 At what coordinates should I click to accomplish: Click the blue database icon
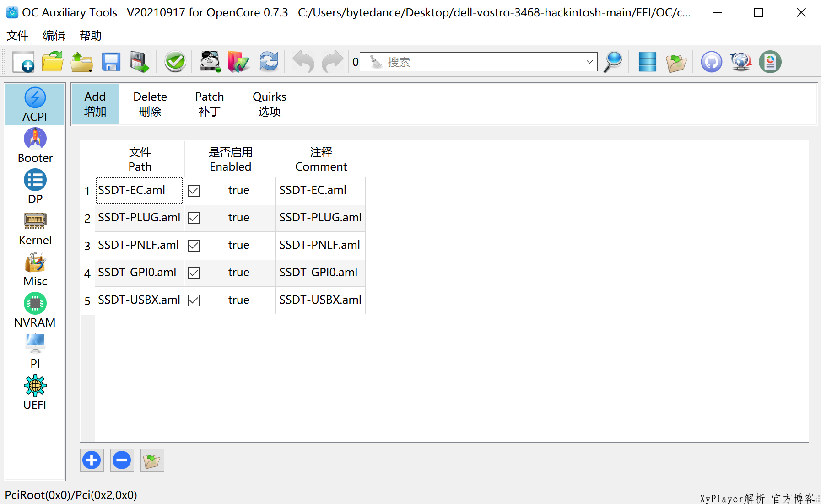click(x=647, y=62)
